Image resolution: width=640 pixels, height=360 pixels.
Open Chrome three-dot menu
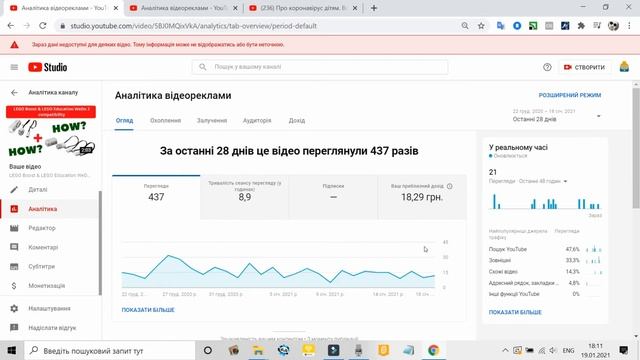(629, 26)
